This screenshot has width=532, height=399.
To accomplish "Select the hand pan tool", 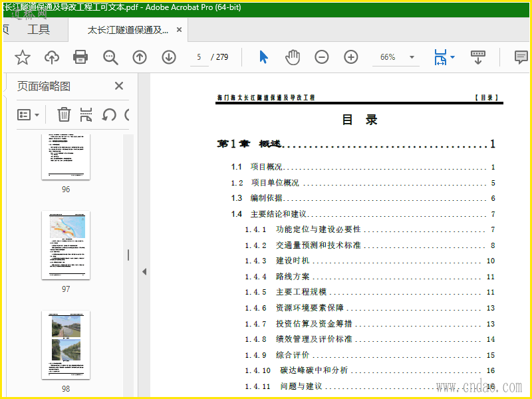I will click(292, 57).
